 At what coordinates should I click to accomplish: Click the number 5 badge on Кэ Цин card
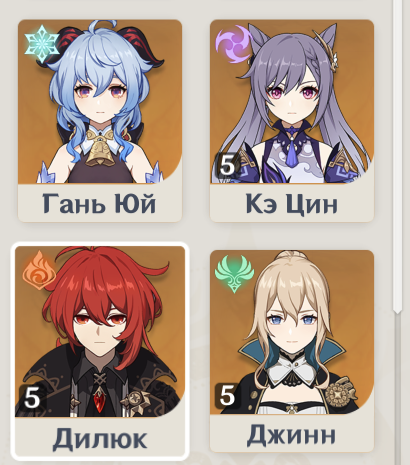[x=227, y=164]
